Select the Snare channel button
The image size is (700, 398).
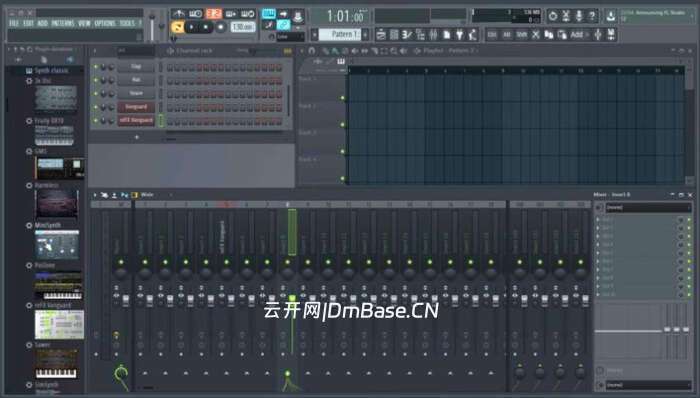click(x=136, y=94)
